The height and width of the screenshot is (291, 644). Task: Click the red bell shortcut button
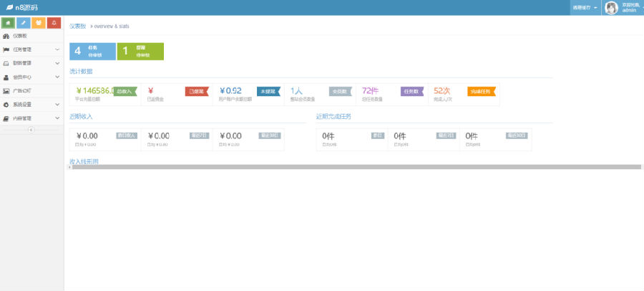(54, 23)
